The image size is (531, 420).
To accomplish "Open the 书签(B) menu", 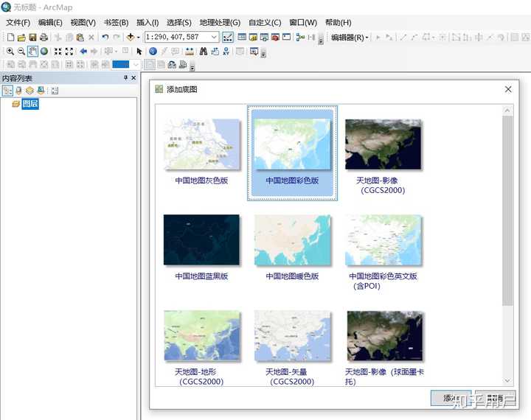I will pos(116,23).
